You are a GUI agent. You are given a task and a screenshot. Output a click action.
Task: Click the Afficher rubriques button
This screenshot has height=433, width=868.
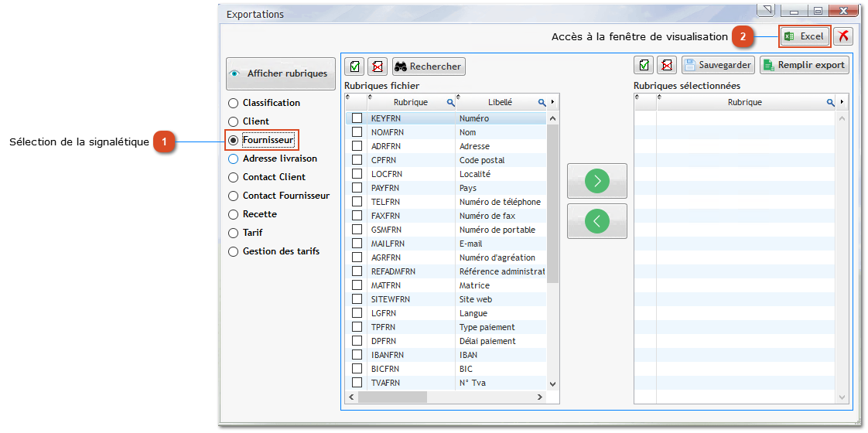coord(279,73)
